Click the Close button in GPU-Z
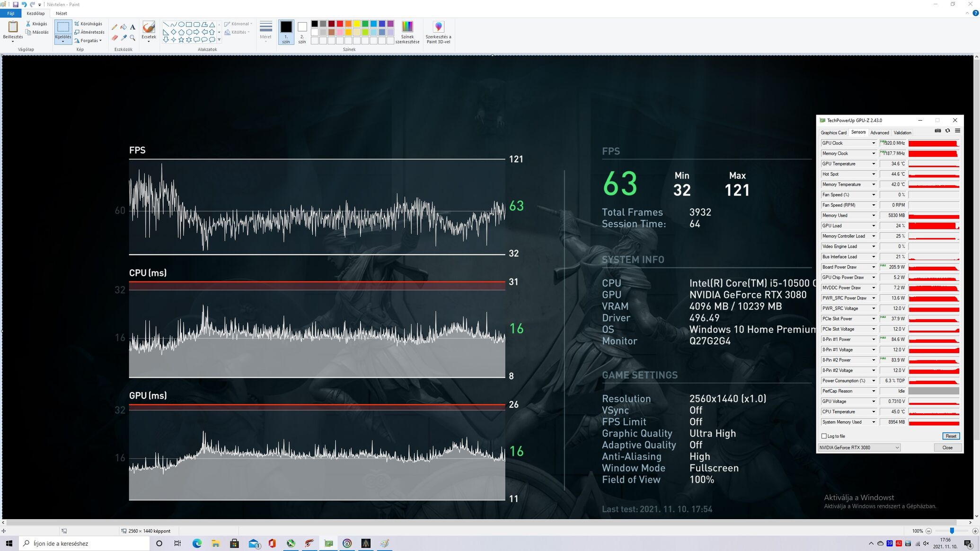This screenshot has width=980, height=551. pyautogui.click(x=947, y=447)
